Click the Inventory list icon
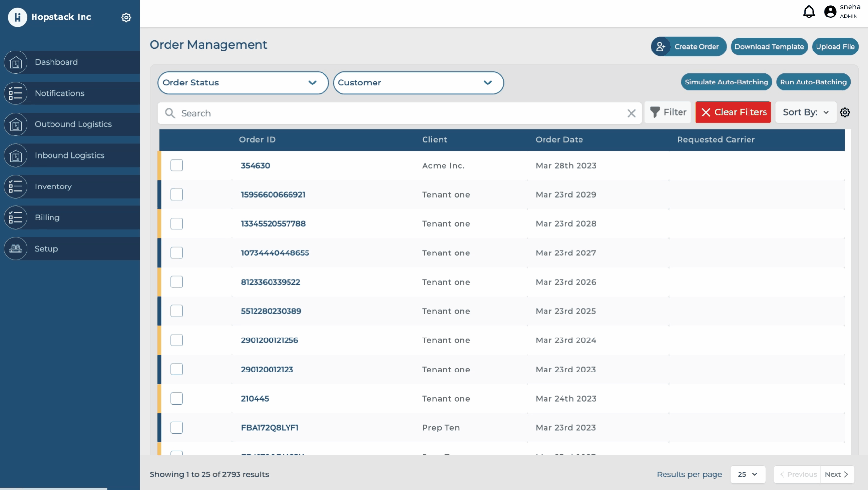 16,186
